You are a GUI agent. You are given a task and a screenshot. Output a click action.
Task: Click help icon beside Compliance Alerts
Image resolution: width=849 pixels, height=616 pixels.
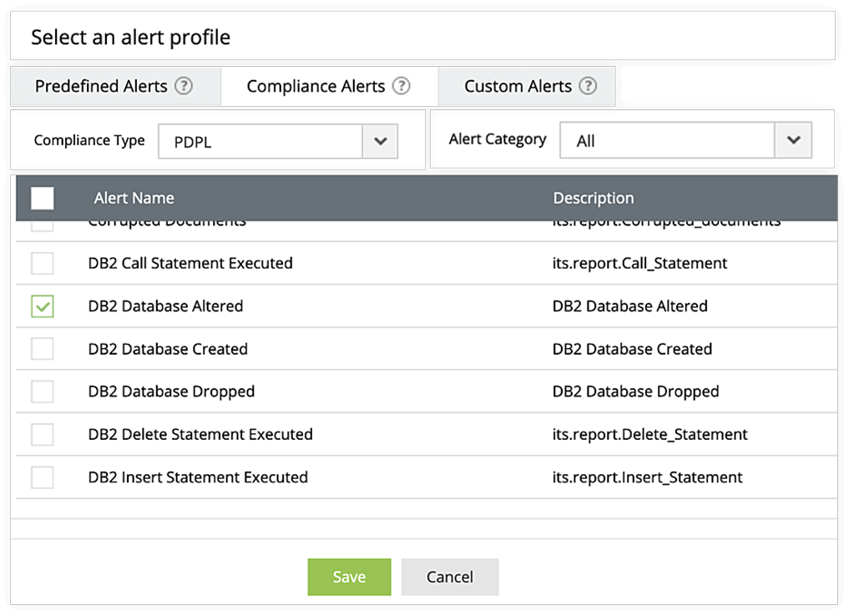[402, 86]
